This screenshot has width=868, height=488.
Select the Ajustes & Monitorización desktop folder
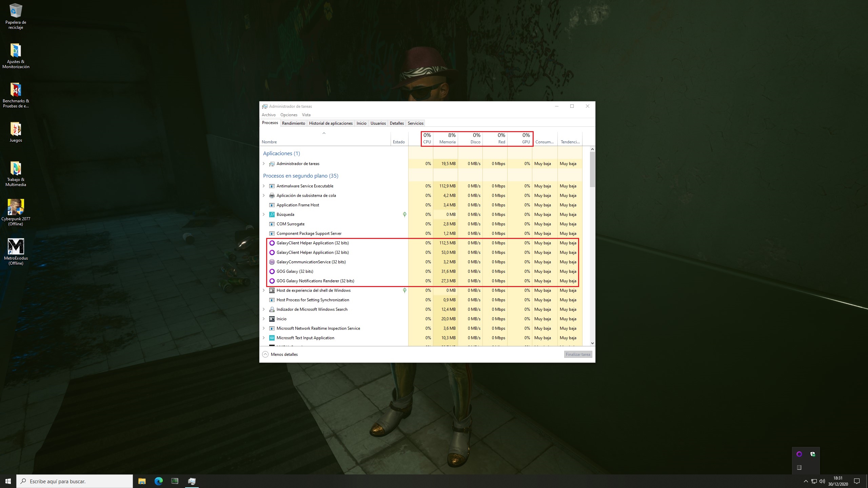(16, 56)
